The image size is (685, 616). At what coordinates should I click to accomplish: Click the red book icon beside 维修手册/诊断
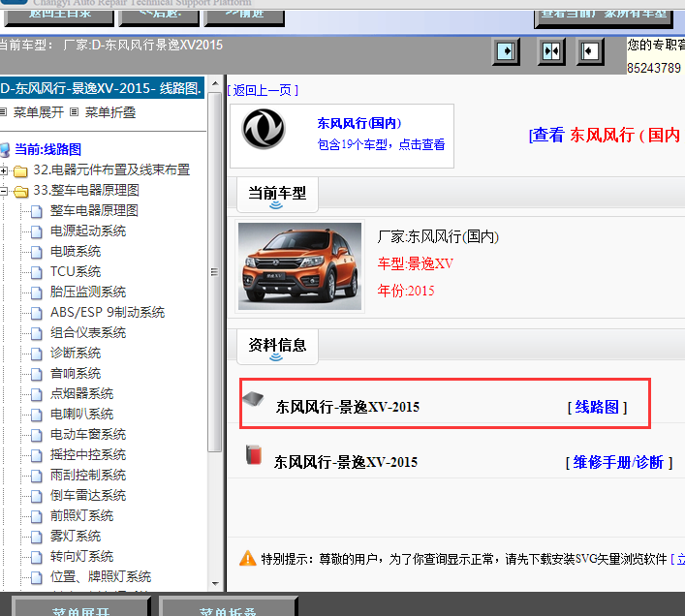pos(254,455)
